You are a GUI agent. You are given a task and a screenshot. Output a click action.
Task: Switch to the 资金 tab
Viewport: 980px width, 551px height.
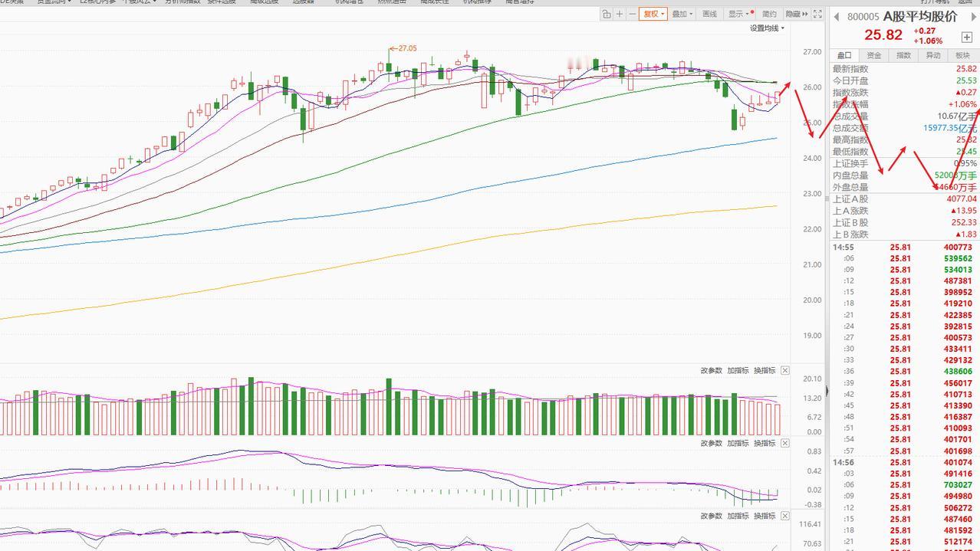click(x=874, y=55)
